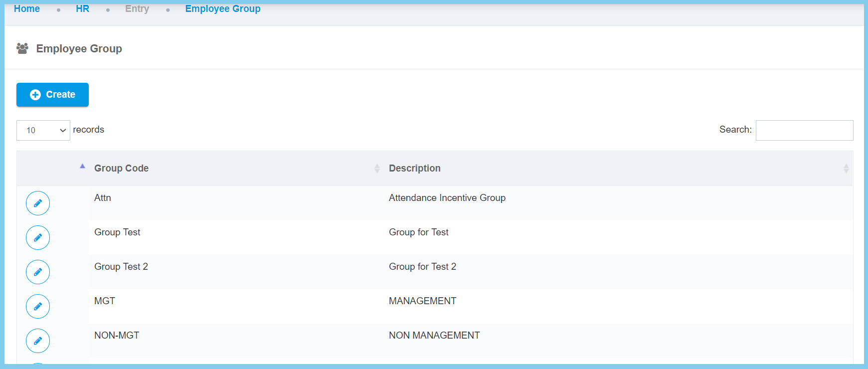Image resolution: width=868 pixels, height=369 pixels.
Task: Click the sort arrows right of Description
Action: point(846,169)
